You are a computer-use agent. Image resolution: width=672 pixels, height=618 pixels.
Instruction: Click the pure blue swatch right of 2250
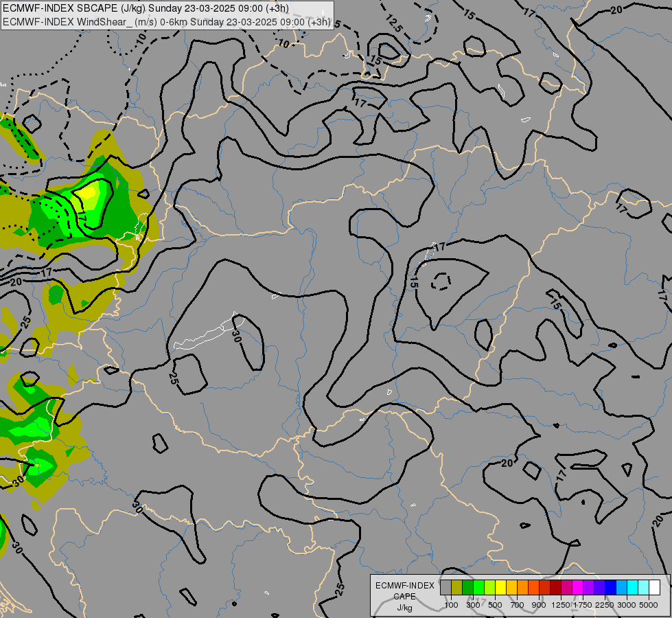click(x=611, y=587)
